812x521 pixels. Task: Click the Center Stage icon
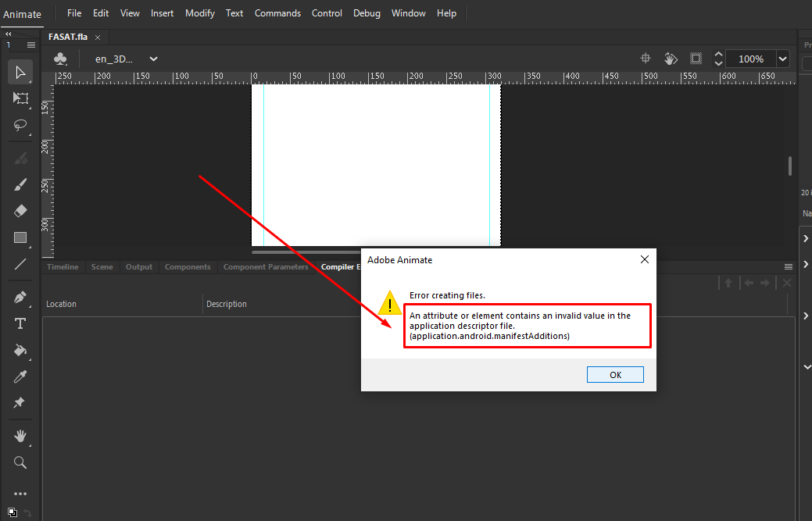pos(646,59)
